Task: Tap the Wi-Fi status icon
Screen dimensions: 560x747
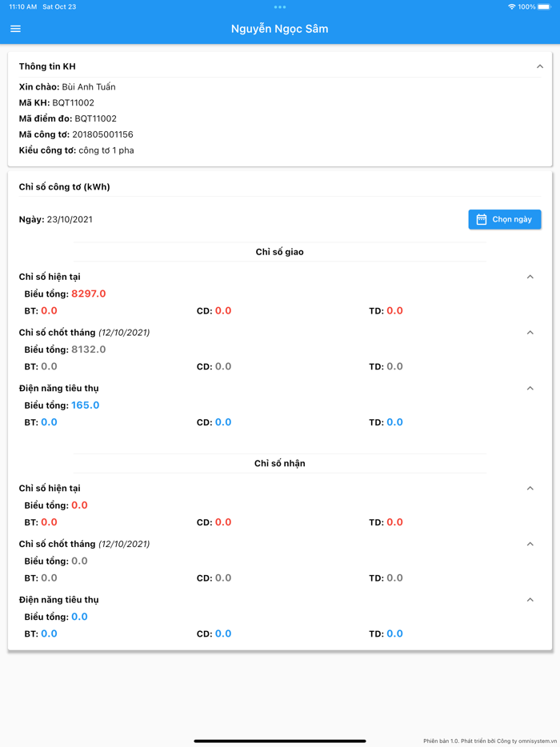Action: coord(511,7)
